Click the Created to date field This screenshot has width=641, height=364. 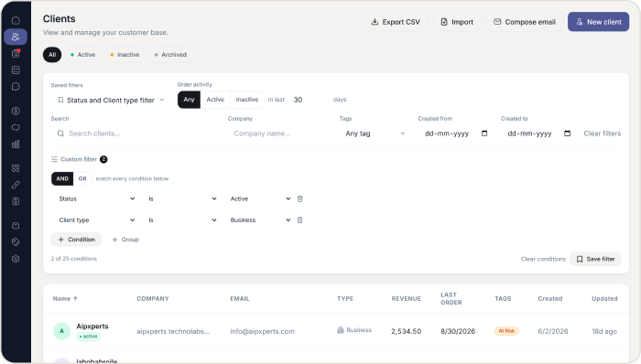[539, 134]
